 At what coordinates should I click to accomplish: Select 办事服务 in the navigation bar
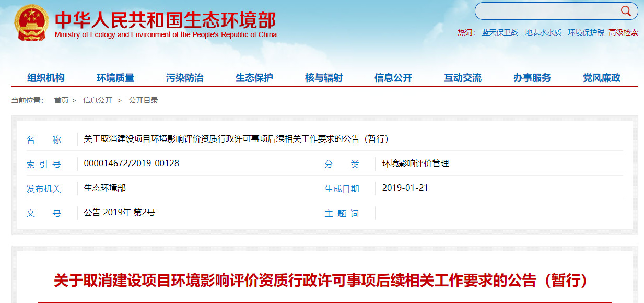tap(532, 78)
